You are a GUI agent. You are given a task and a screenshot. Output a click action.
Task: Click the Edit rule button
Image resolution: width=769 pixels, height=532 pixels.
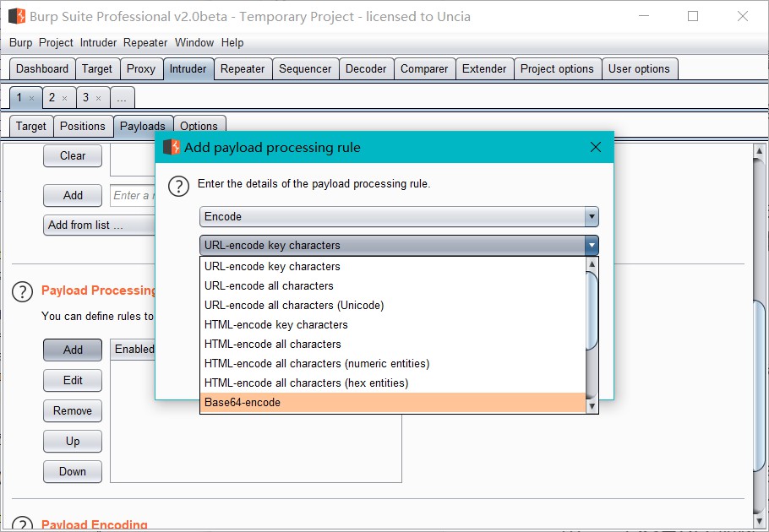click(x=73, y=380)
